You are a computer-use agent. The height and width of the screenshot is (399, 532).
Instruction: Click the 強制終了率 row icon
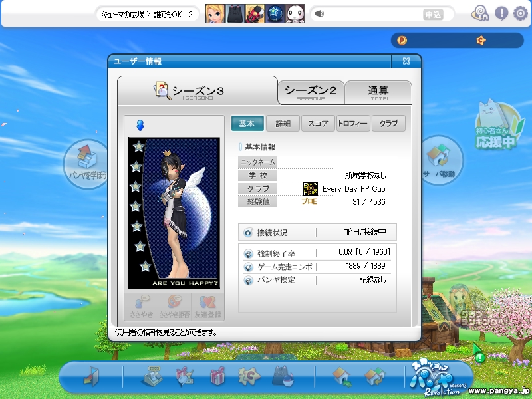tap(248, 253)
